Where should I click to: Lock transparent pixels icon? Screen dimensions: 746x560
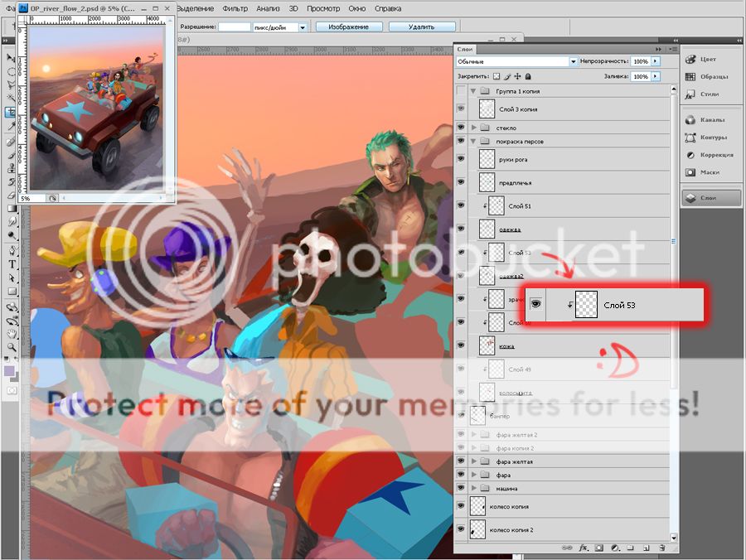[x=497, y=76]
